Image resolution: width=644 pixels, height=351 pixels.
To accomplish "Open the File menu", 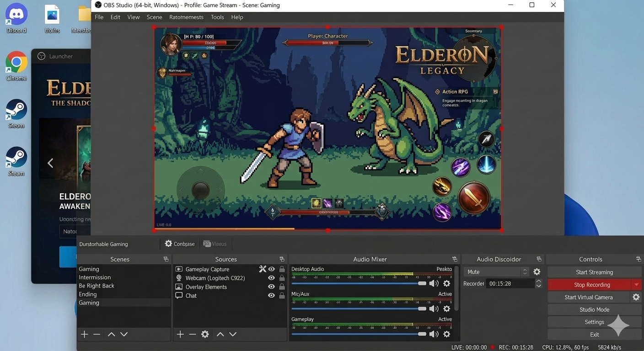I will [99, 17].
